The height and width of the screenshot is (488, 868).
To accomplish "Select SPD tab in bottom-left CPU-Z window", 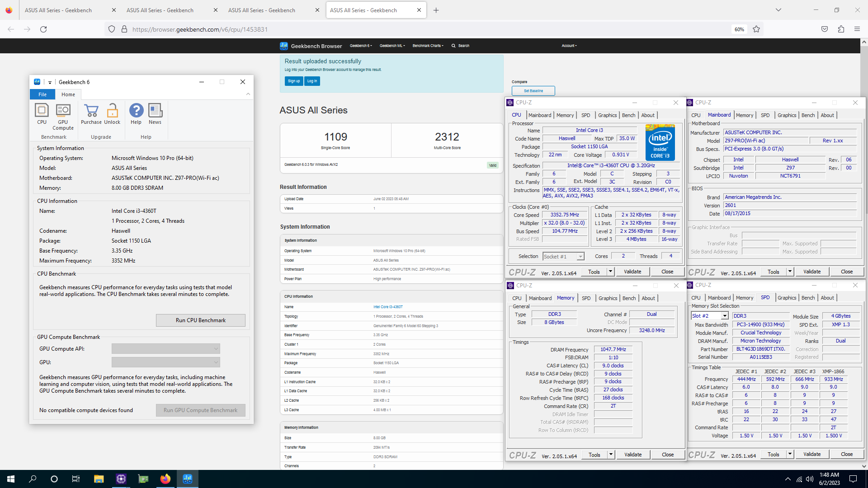I will (x=586, y=298).
